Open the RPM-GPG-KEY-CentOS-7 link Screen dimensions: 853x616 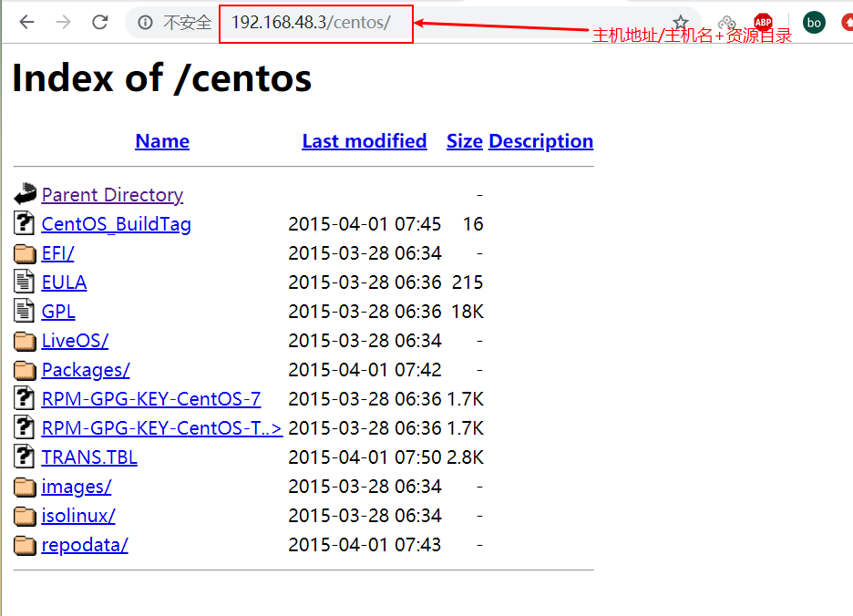tap(151, 399)
